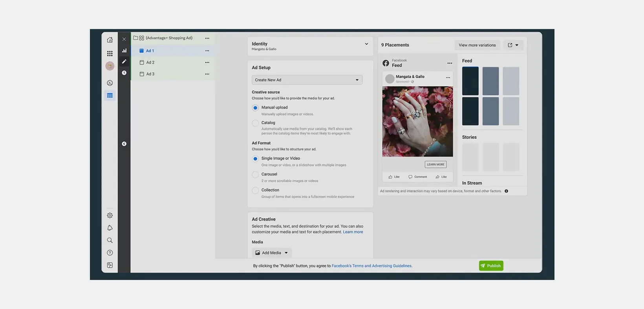
Task: Open the share preview dropdown arrow
Action: [517, 45]
